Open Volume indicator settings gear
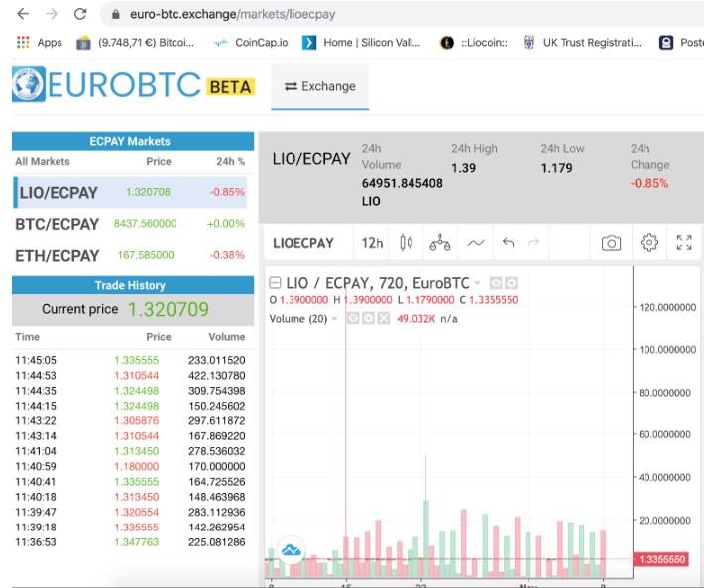Image resolution: width=704 pixels, height=588 pixels. 368,318
